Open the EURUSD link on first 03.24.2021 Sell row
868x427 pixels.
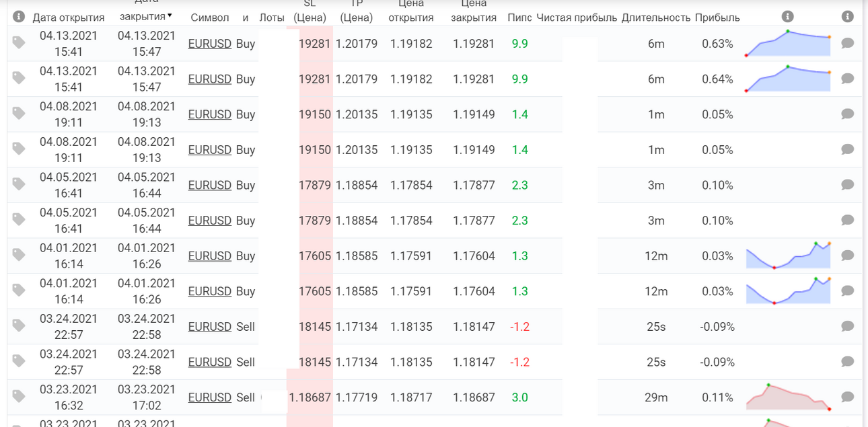coord(210,327)
